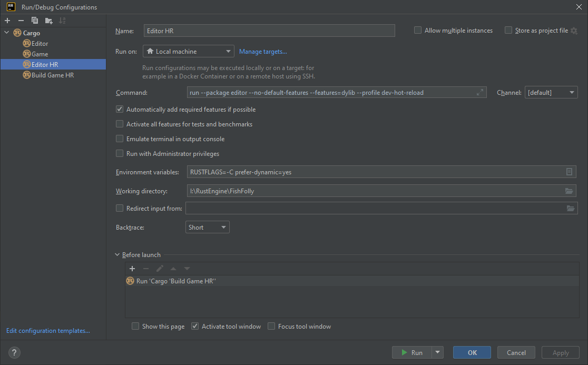Open the help question mark button
Screen dimensions: 588x365
click(14, 352)
